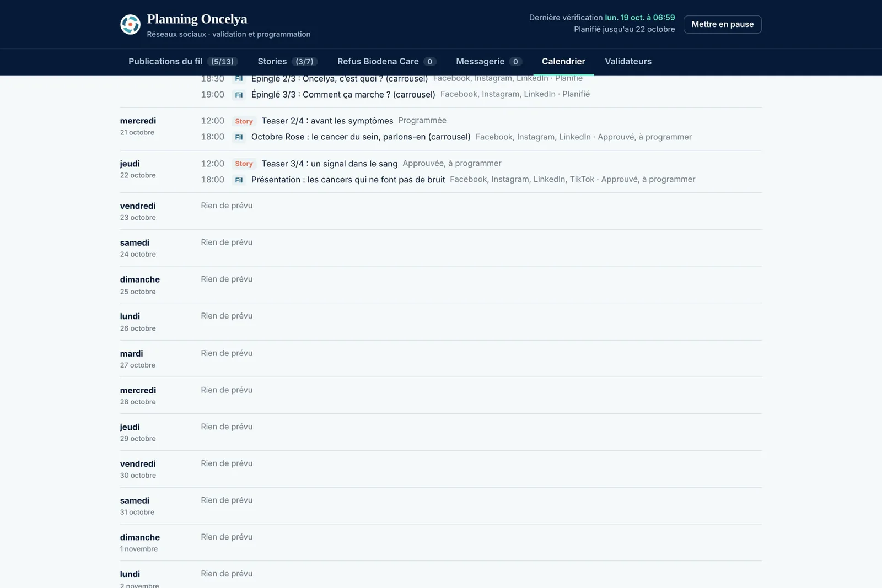Click the Story tag for Teaser 2/4
Screen dimensions: 882x588
(x=244, y=121)
